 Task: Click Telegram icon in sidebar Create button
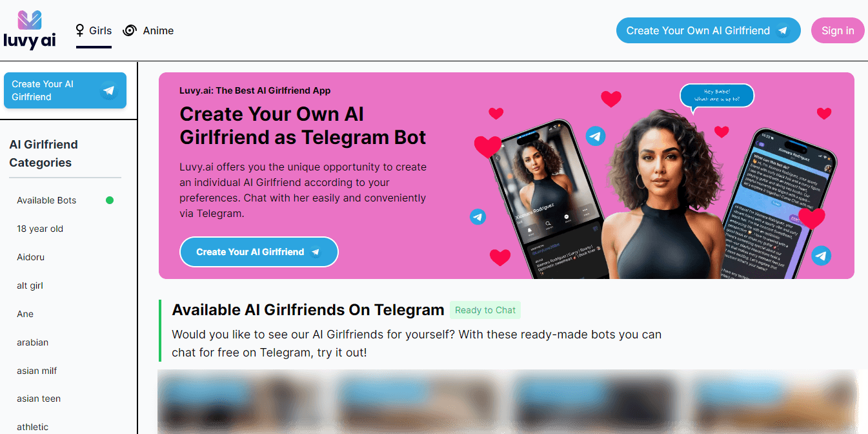coord(108,90)
